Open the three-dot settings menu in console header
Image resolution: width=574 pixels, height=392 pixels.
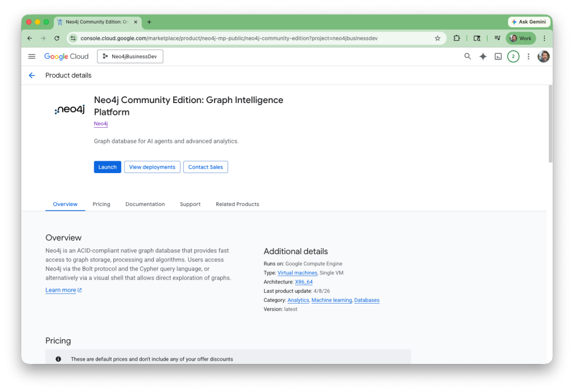[528, 57]
